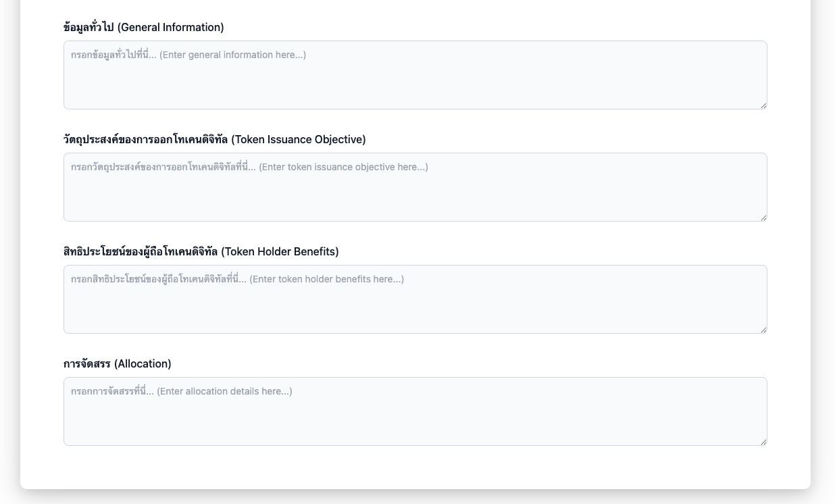Viewport: 835px width, 504px height.
Task: Click the Thai heading 'การจัดสรร'
Action: pyautogui.click(x=86, y=364)
